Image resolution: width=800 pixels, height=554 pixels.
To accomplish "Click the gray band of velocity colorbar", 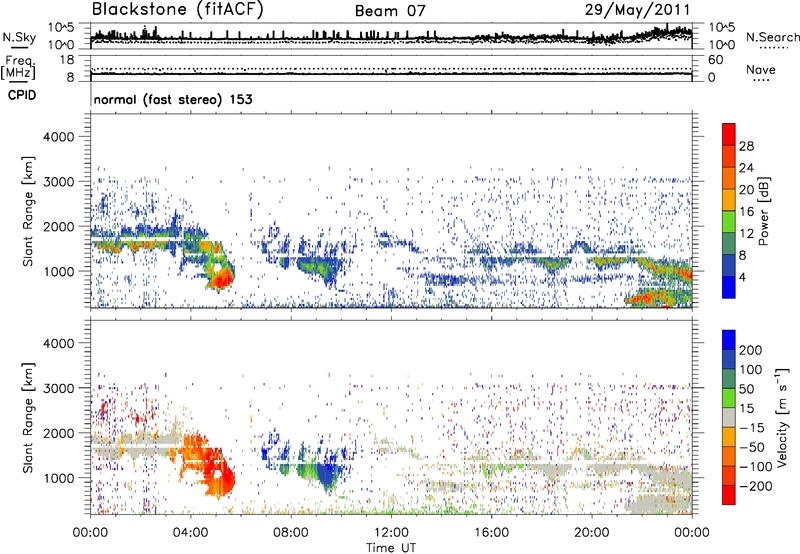I will pos(729,417).
